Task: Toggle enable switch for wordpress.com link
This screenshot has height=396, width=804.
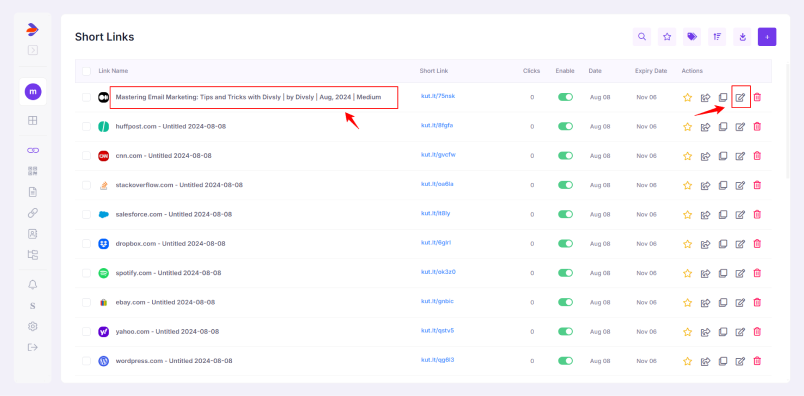Action: [565, 361]
